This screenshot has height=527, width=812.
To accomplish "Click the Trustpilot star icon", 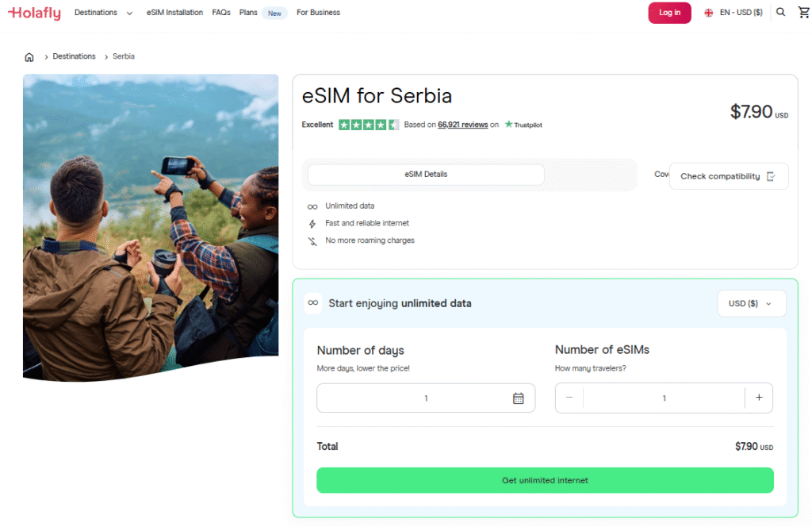I will pos(507,124).
